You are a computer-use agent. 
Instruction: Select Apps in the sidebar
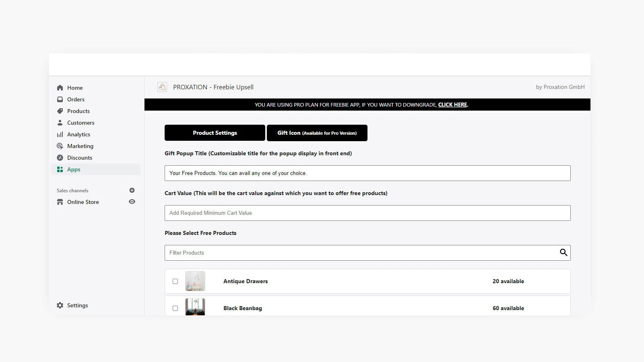[96, 169]
